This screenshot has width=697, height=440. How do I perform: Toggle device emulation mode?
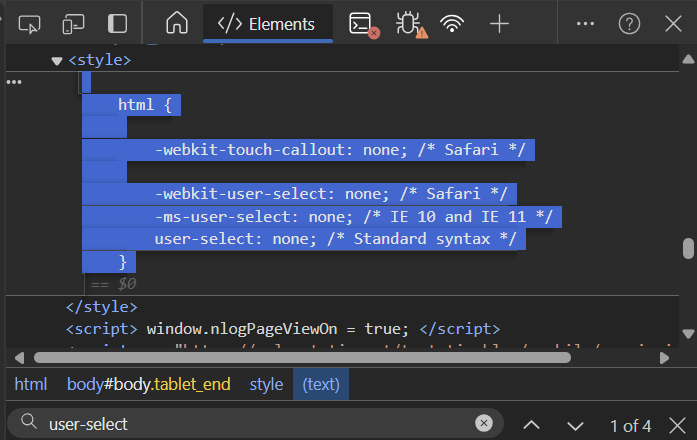(x=73, y=24)
